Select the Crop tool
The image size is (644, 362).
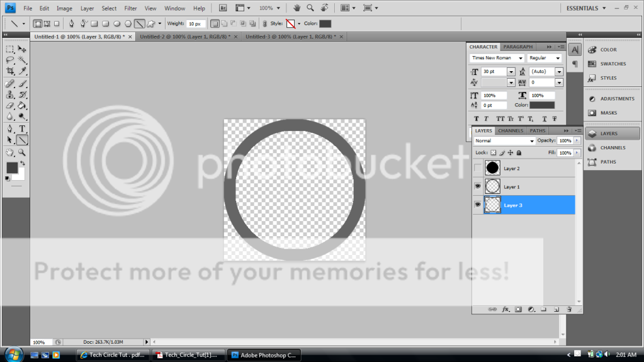click(x=10, y=71)
